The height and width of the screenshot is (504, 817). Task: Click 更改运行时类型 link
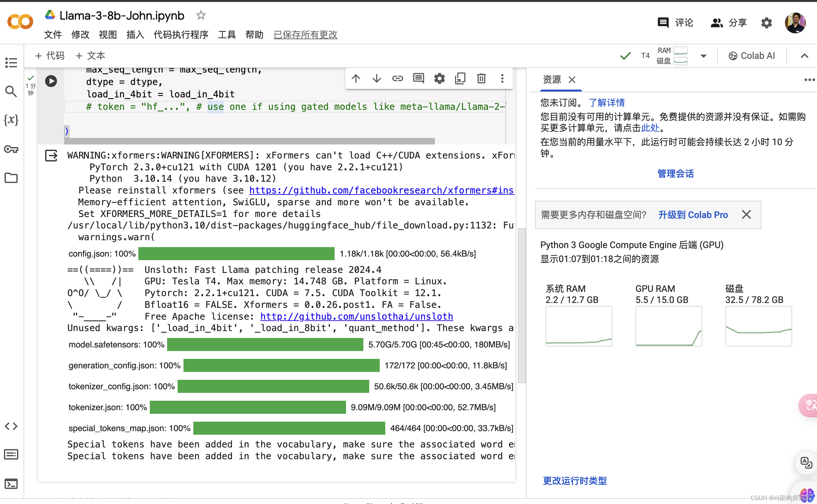[575, 481]
